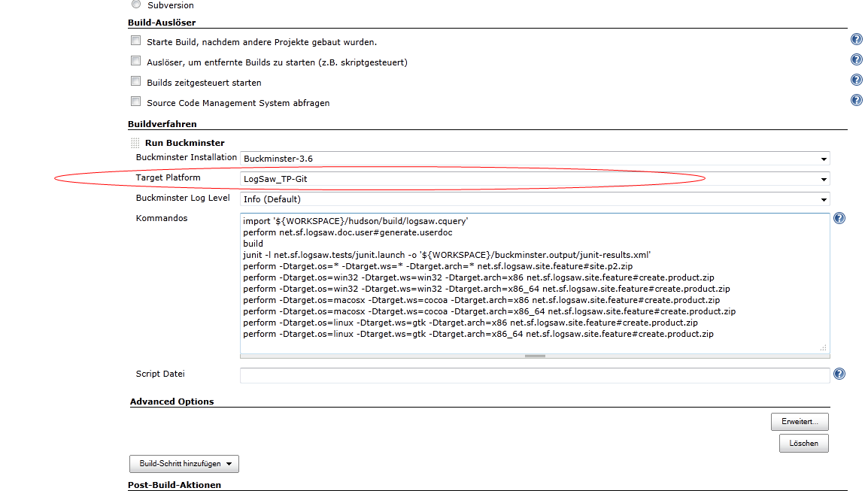Select the Subversion radio button

coord(136,4)
